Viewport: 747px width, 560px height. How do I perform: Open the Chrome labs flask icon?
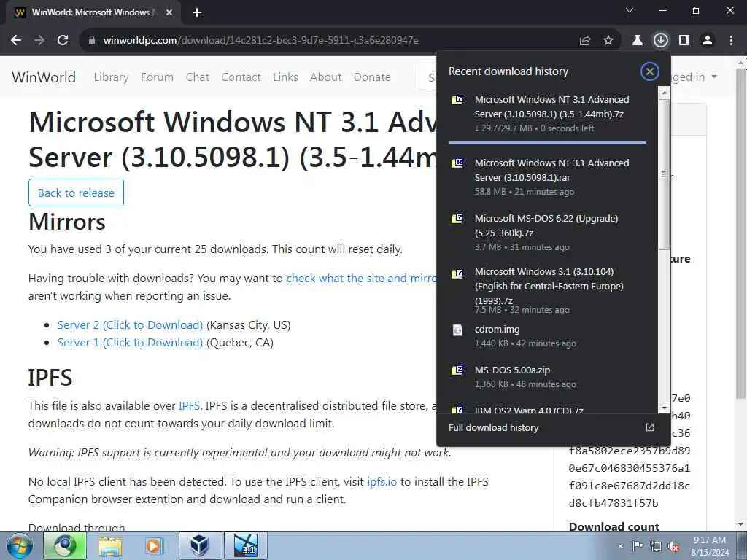coord(637,41)
